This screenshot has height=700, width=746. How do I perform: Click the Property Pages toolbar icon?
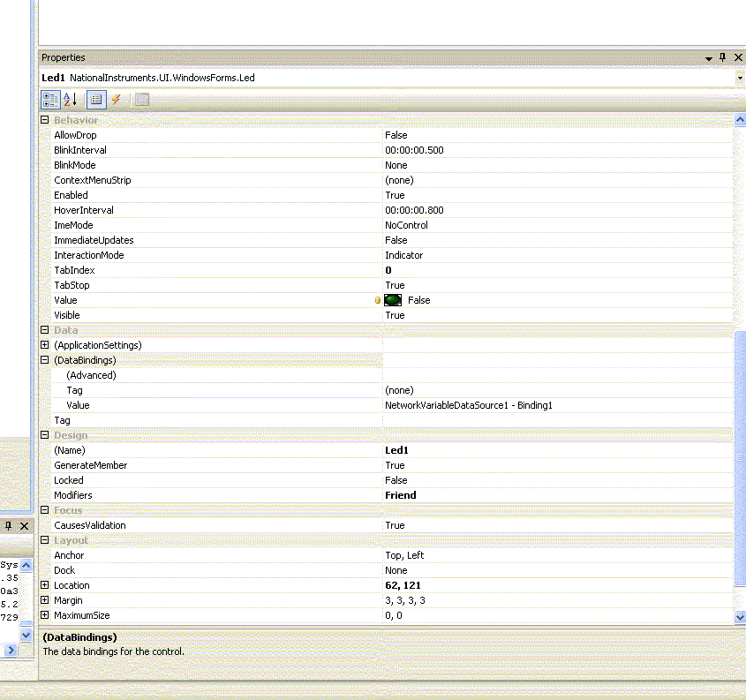(x=141, y=100)
